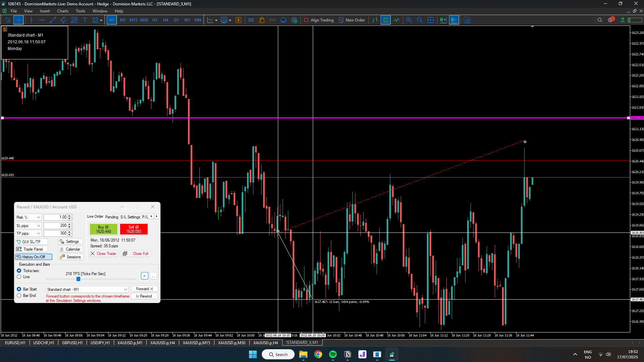
Task: Expand the SL pips dropdown
Action: coord(29,226)
